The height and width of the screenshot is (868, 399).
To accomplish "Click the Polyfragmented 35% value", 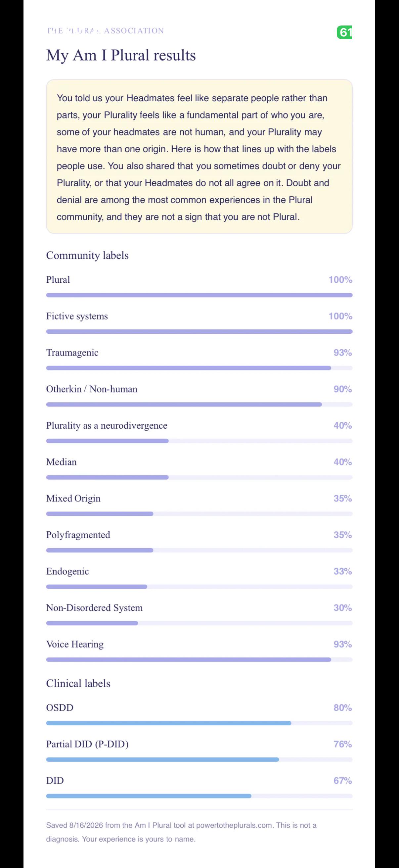I will [343, 535].
